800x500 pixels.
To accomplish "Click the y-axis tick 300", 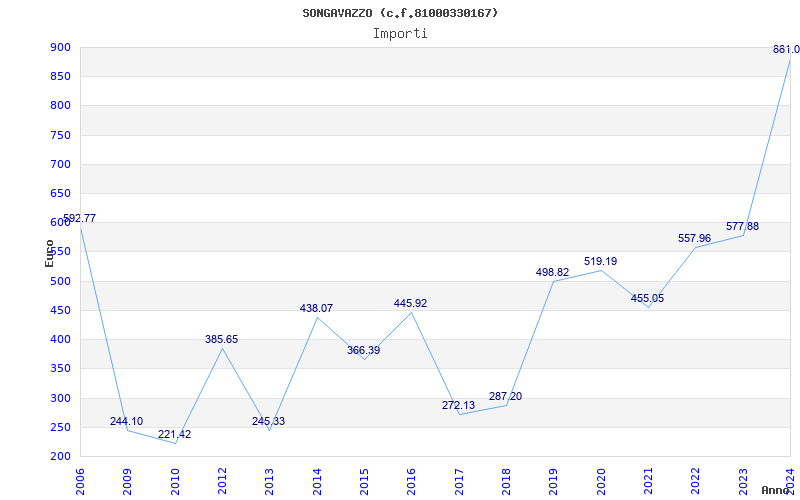I will (x=60, y=398).
